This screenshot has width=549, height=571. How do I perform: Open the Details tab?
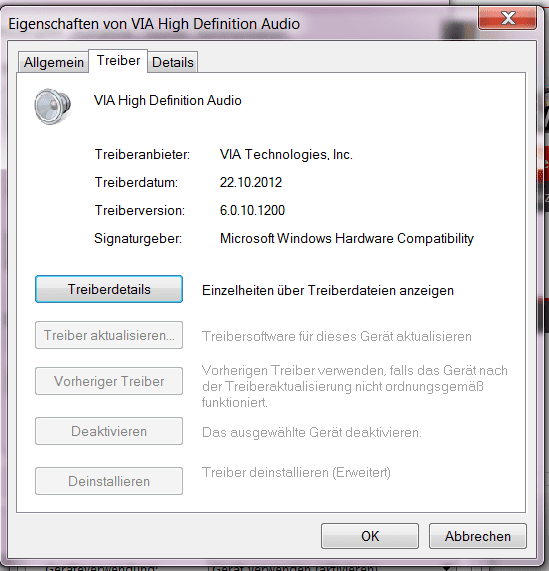173,62
